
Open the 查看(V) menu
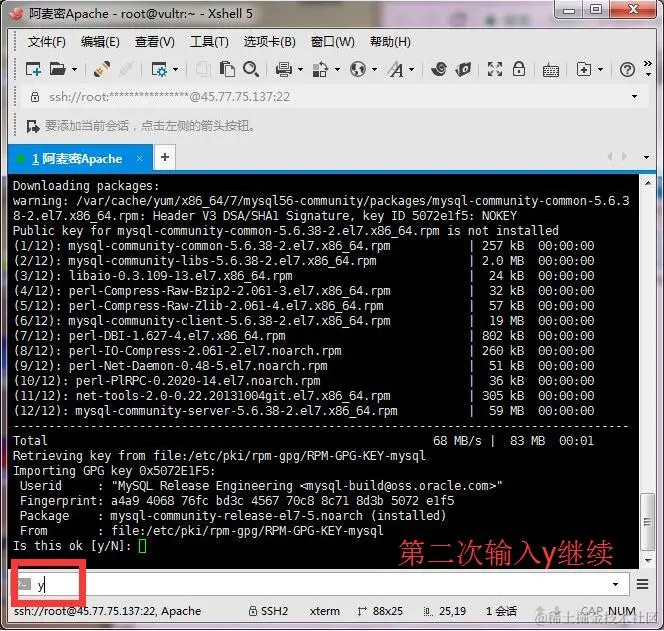point(155,42)
